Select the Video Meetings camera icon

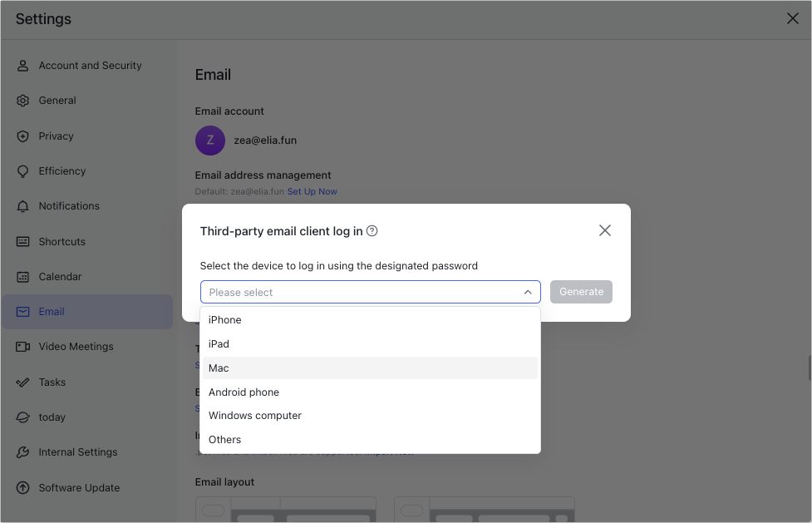click(x=23, y=346)
